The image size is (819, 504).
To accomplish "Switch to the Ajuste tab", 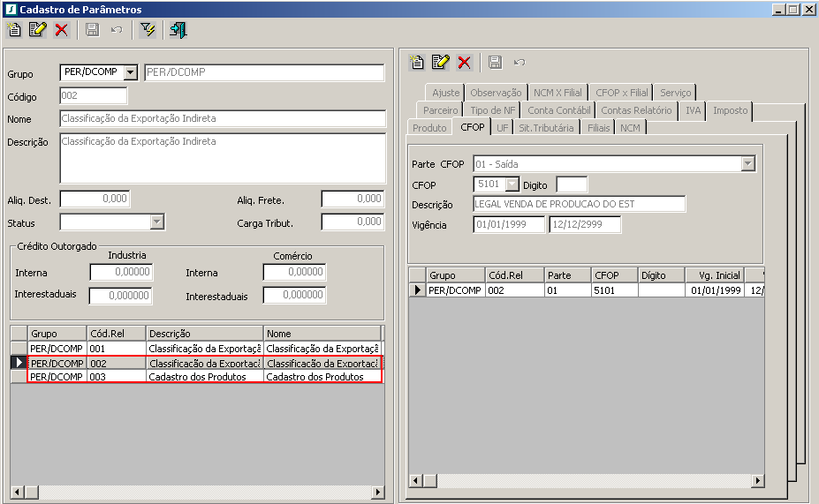I will click(x=445, y=93).
